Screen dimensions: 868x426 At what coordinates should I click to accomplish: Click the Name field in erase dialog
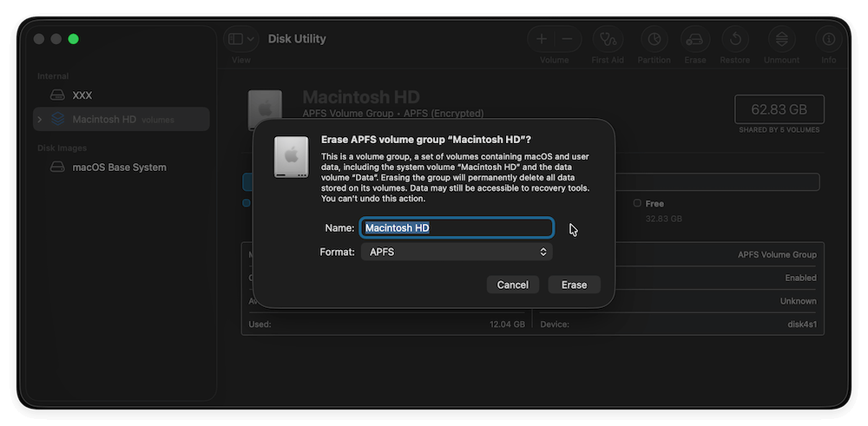457,228
